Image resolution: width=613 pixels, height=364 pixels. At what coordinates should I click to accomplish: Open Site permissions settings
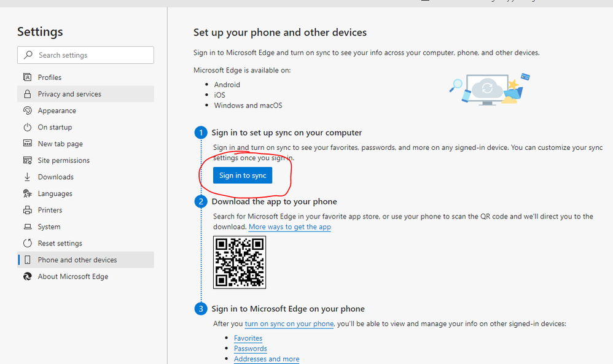tap(85, 160)
